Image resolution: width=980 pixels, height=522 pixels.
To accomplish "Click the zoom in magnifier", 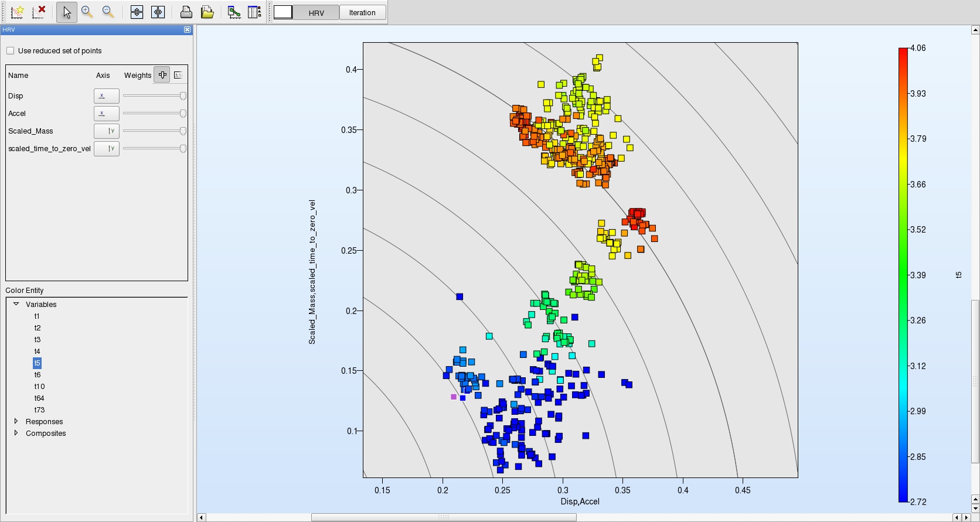I will click(87, 12).
